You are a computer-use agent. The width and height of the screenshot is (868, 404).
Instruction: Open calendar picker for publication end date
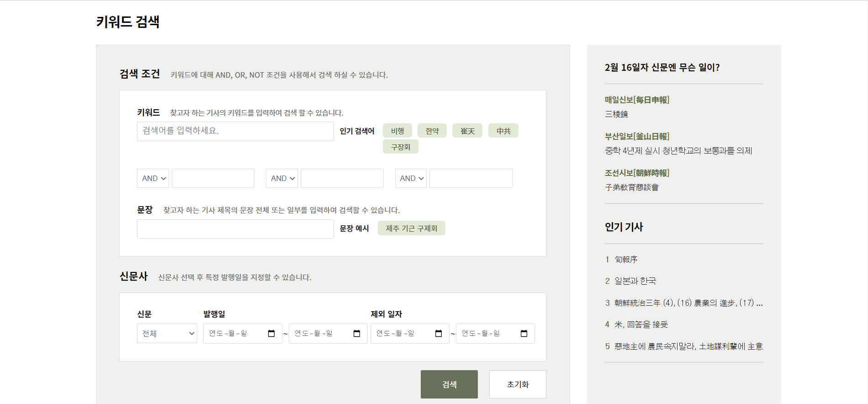point(357,334)
